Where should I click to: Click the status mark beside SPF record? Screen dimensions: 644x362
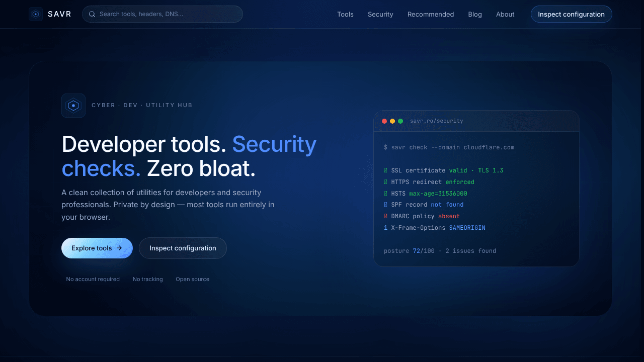point(386,205)
